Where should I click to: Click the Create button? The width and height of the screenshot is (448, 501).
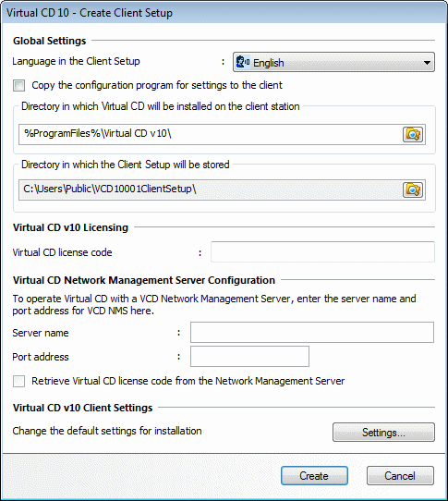(x=314, y=476)
